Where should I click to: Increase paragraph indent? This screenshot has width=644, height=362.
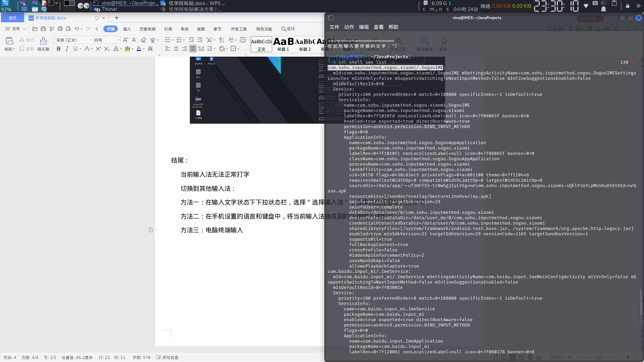pos(200,40)
